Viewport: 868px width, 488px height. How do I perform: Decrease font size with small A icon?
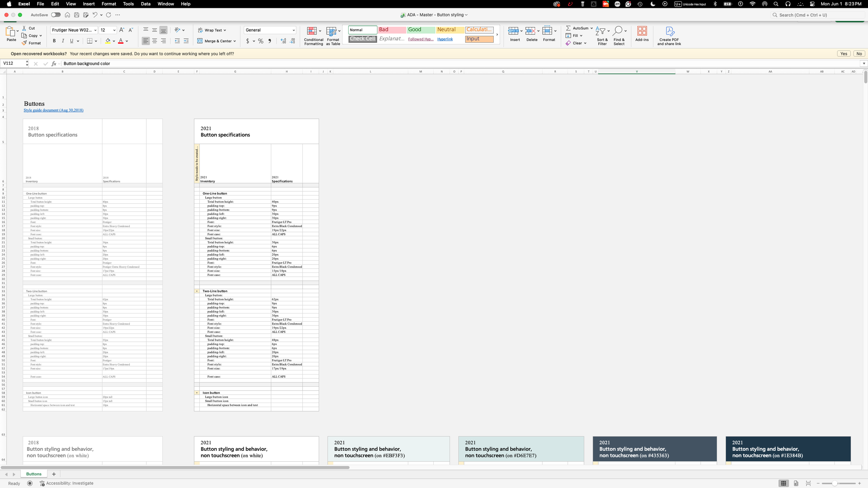pyautogui.click(x=131, y=30)
